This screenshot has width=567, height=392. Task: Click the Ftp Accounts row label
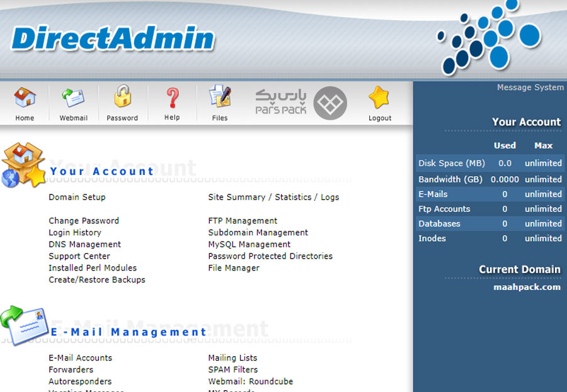click(444, 209)
